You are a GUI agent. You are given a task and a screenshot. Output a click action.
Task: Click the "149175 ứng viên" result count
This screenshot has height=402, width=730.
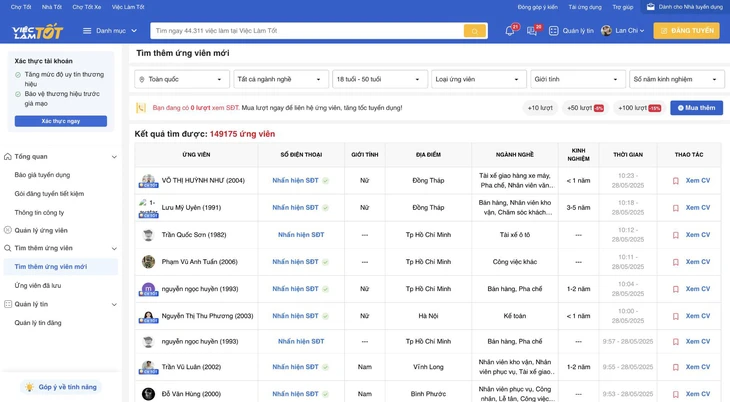click(x=242, y=134)
